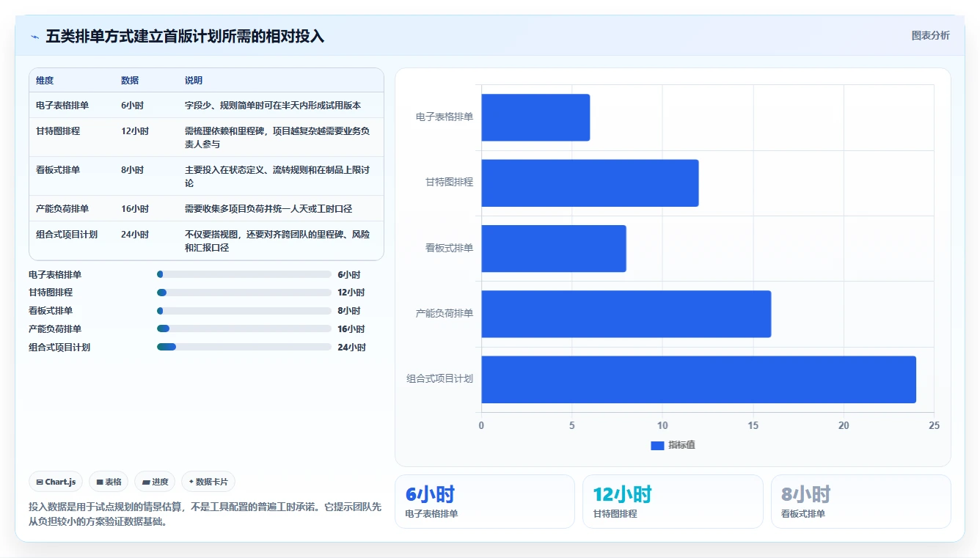Screen dimensions: 980x558
Task: Toggle the 指标值 legend color box
Action: (657, 446)
